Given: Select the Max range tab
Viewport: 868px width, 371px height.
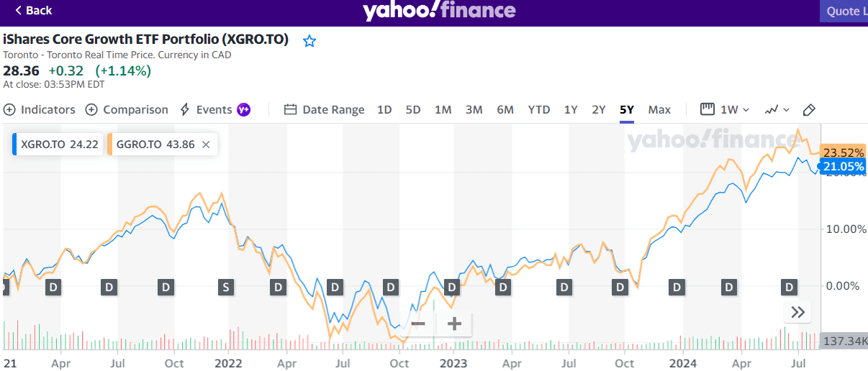Looking at the screenshot, I should (x=659, y=109).
